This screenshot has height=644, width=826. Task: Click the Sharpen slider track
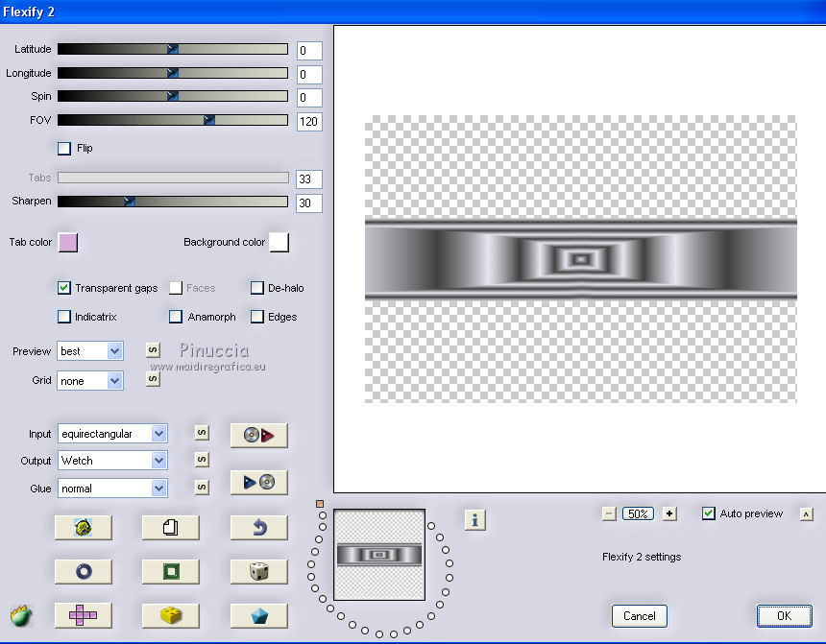tap(173, 202)
